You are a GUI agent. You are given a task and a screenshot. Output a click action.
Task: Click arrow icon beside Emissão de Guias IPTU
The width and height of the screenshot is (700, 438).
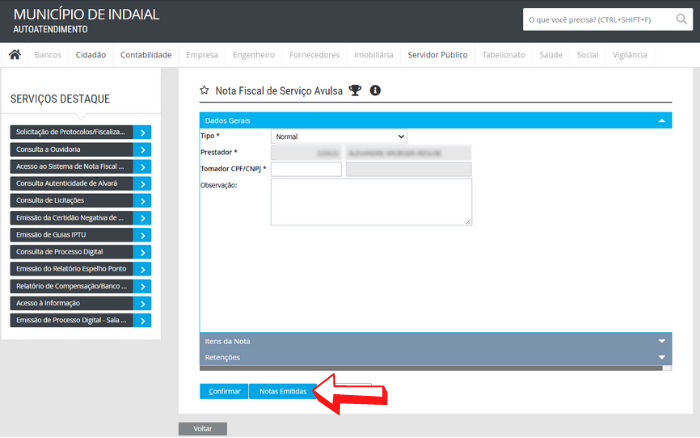[x=144, y=234]
